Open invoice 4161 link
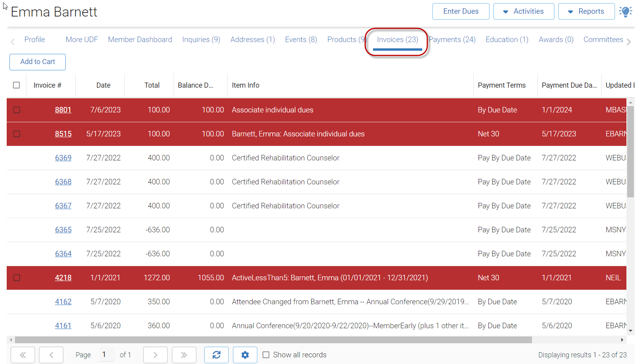 pos(63,326)
